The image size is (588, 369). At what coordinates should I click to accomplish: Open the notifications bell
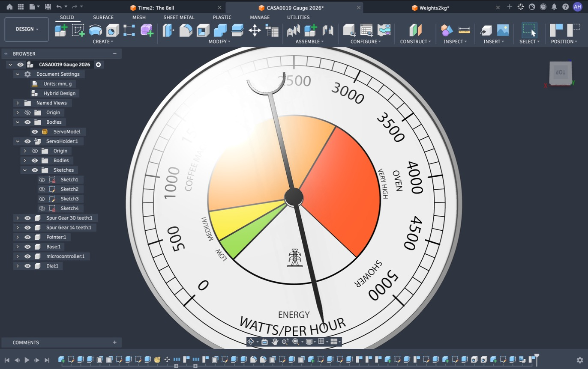click(554, 7)
